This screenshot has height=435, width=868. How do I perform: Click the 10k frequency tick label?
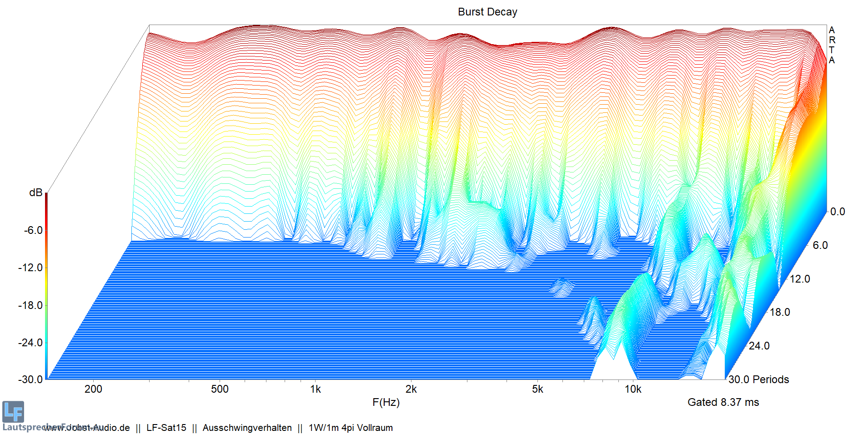point(633,389)
